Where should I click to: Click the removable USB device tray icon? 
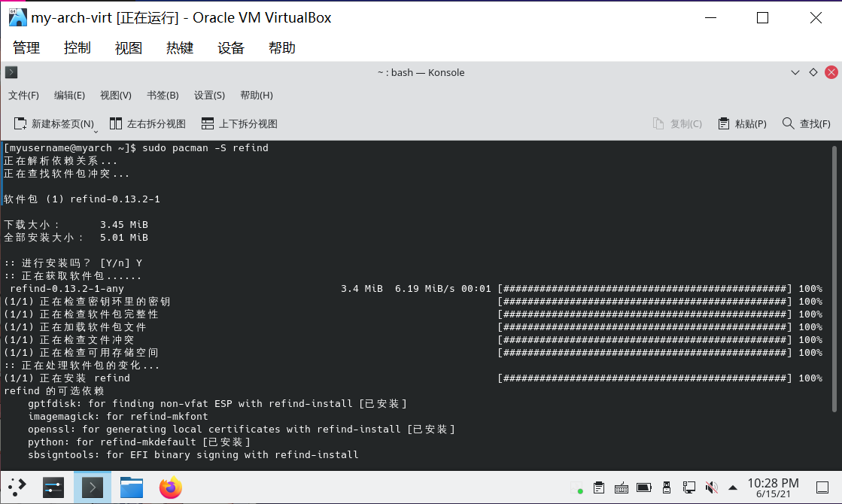click(x=667, y=487)
